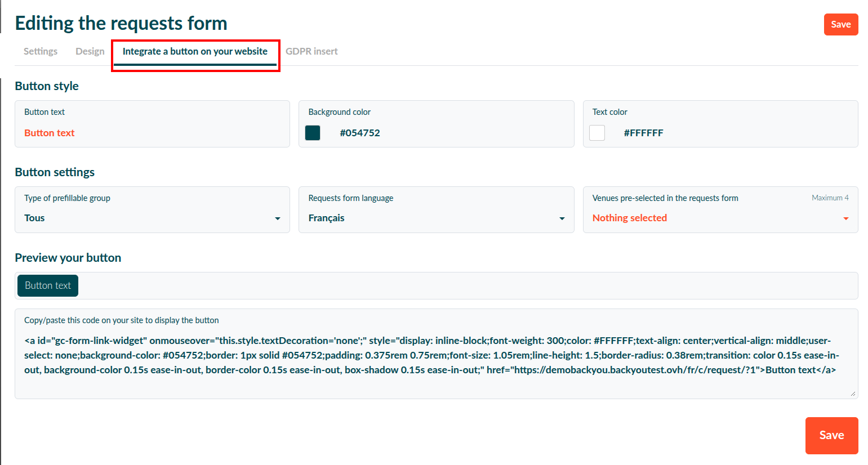The height and width of the screenshot is (465, 868).
Task: Click the Maximum 4 label
Action: click(830, 198)
